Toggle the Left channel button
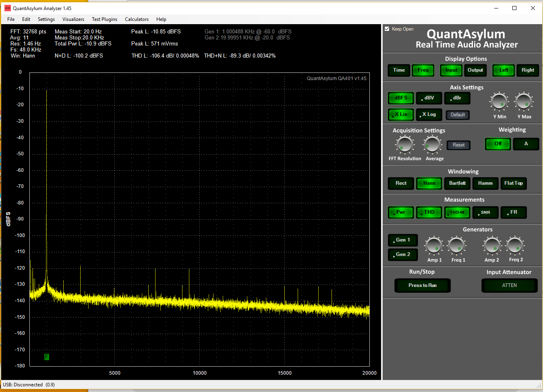 [504, 70]
